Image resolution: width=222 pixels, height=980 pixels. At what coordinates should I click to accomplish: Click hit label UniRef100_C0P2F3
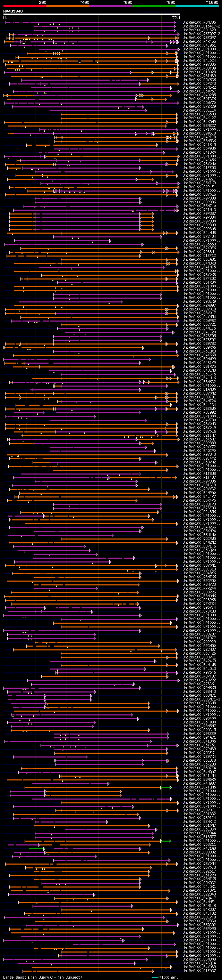(x=199, y=83)
